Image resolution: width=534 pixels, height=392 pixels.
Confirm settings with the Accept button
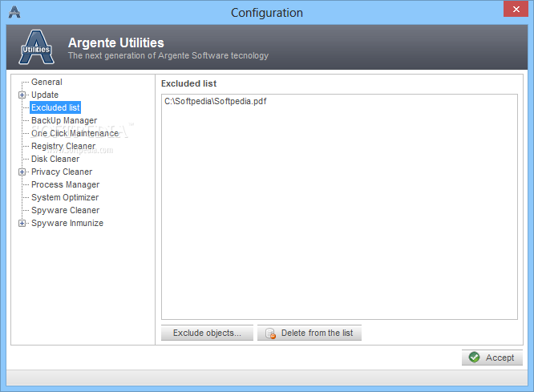[492, 358]
